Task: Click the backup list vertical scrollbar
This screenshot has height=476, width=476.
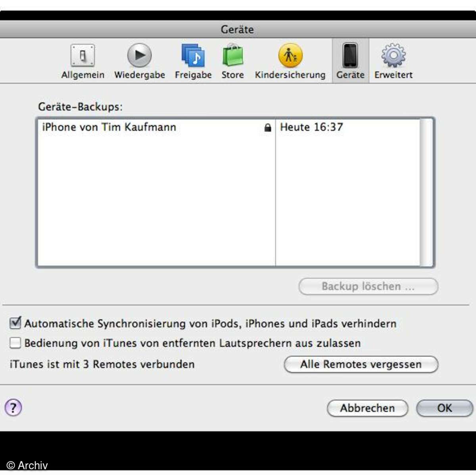Action: [426, 192]
